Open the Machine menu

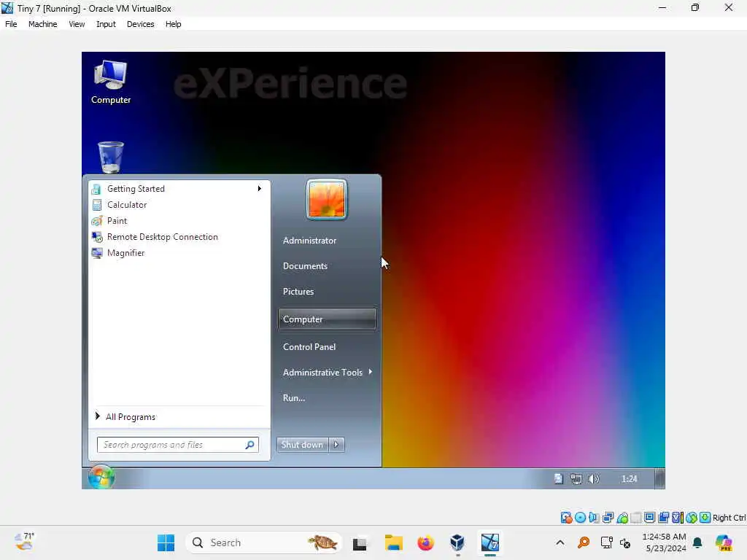[42, 24]
